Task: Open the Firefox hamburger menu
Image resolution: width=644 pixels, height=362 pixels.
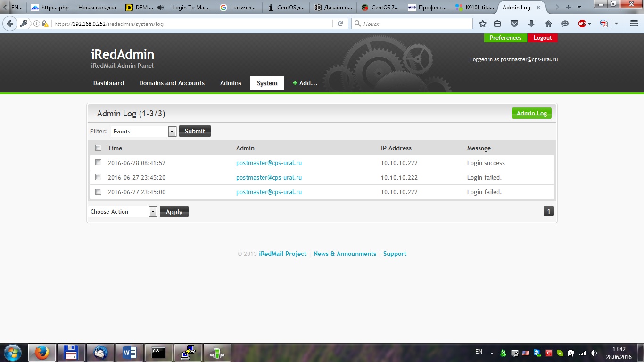Action: pyautogui.click(x=634, y=24)
